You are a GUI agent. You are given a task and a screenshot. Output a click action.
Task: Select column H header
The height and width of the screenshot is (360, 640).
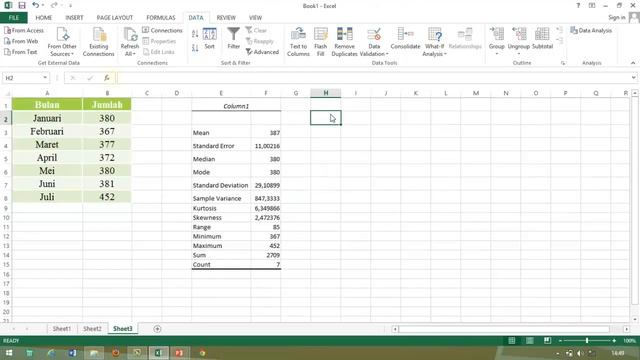coord(326,93)
